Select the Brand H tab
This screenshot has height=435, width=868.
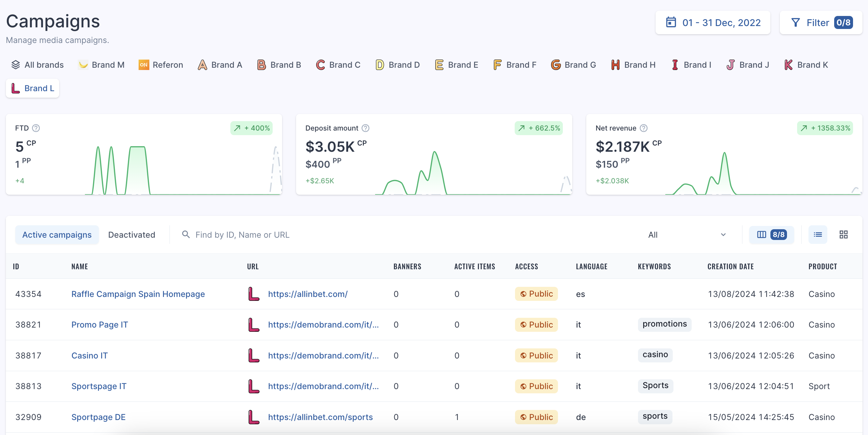(633, 65)
